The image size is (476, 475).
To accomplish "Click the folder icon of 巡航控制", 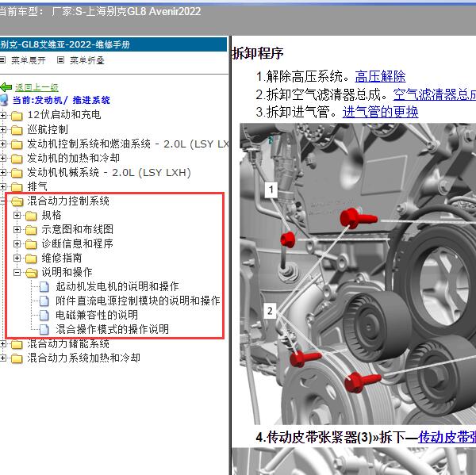I will [x=17, y=130].
